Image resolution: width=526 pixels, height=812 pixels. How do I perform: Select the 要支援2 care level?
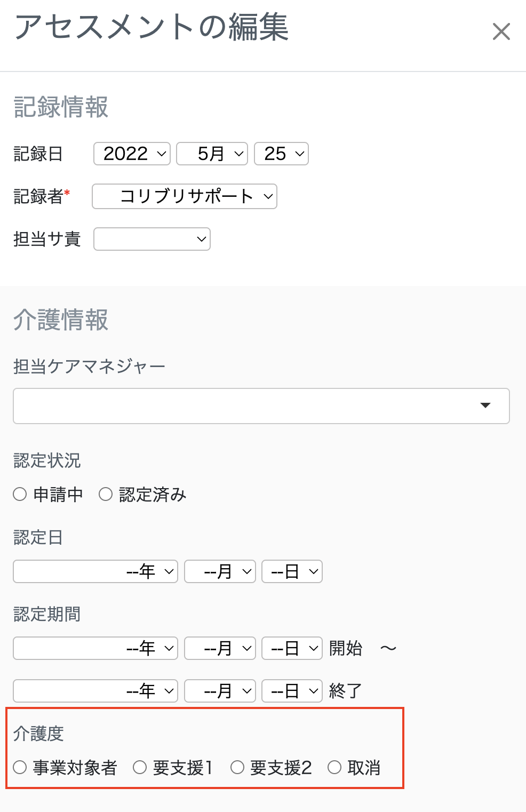click(x=236, y=768)
